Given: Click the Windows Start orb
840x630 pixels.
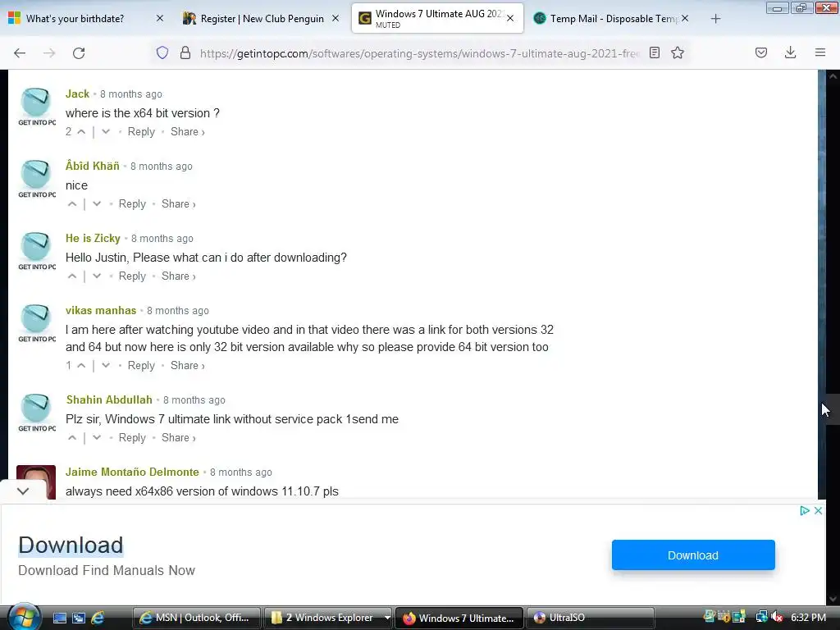Looking at the screenshot, I should 23,617.
